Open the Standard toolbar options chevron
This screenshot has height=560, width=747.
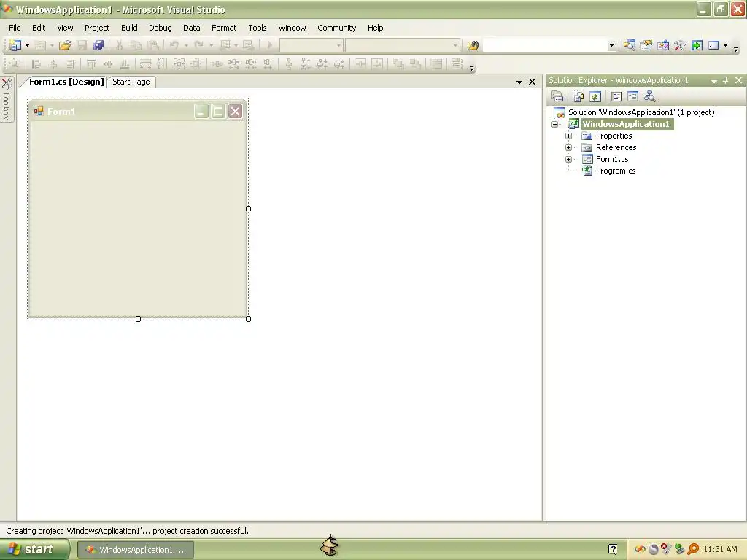coord(735,49)
